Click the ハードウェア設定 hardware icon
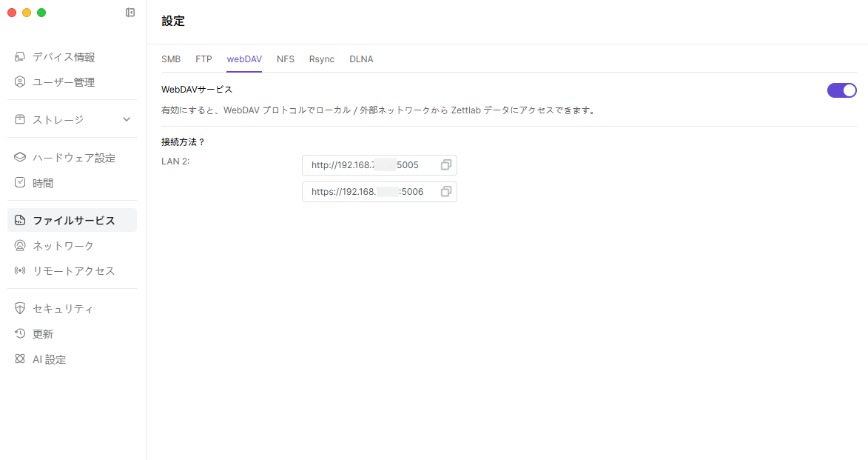This screenshot has width=868, height=460. pyautogui.click(x=20, y=158)
